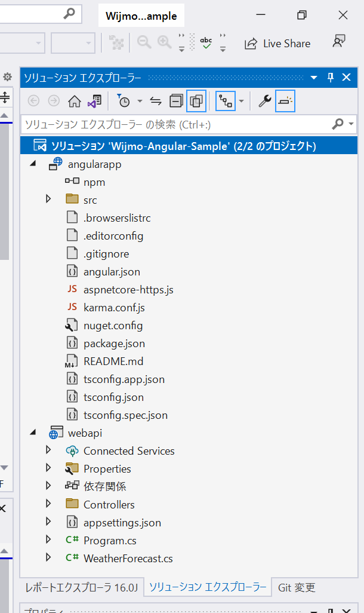Expand the src folder
364x613 pixels.
pyautogui.click(x=48, y=199)
